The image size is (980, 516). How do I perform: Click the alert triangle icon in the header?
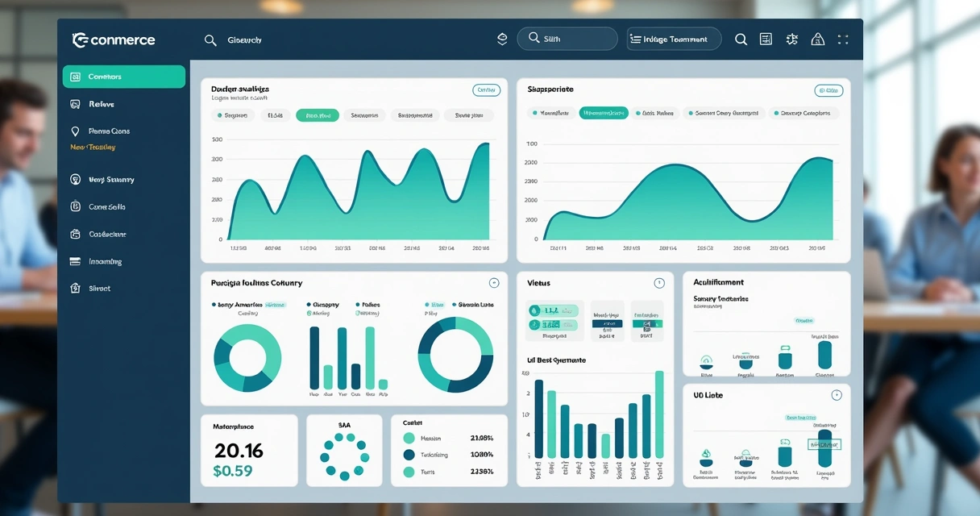(x=817, y=38)
